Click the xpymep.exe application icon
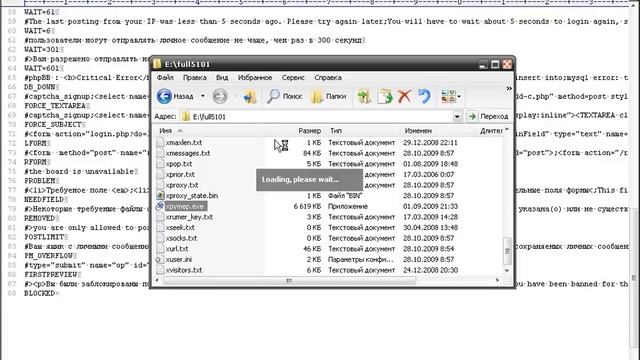The height and width of the screenshot is (360, 640). tap(160, 206)
